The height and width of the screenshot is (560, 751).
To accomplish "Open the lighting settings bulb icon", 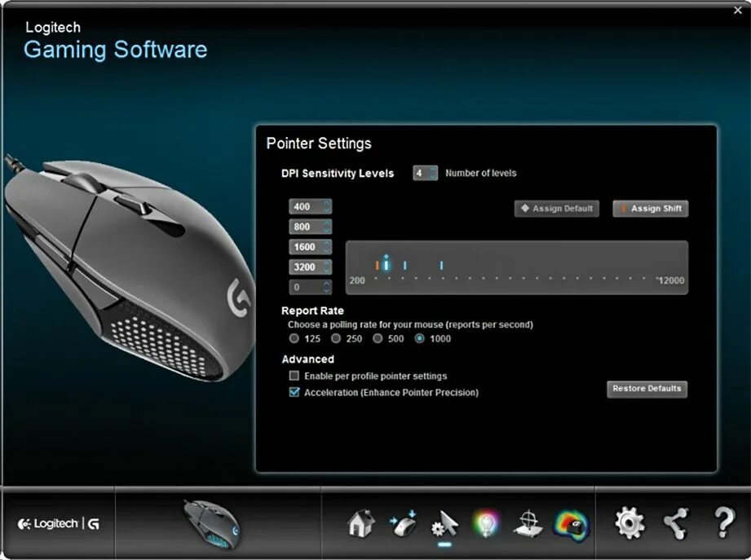I will [x=486, y=523].
